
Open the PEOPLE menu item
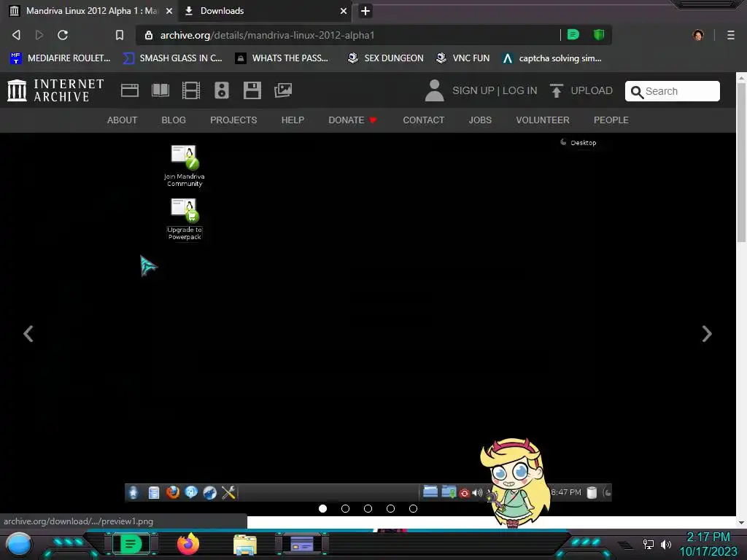[x=611, y=120]
